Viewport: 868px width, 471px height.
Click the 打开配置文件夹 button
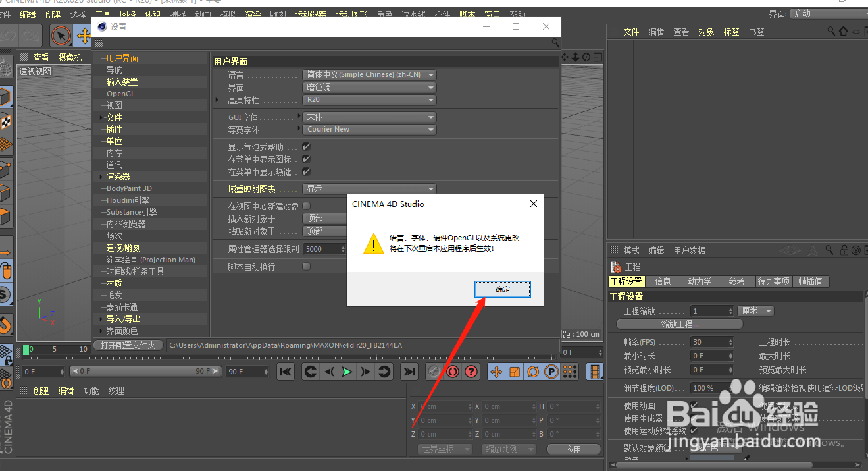128,345
